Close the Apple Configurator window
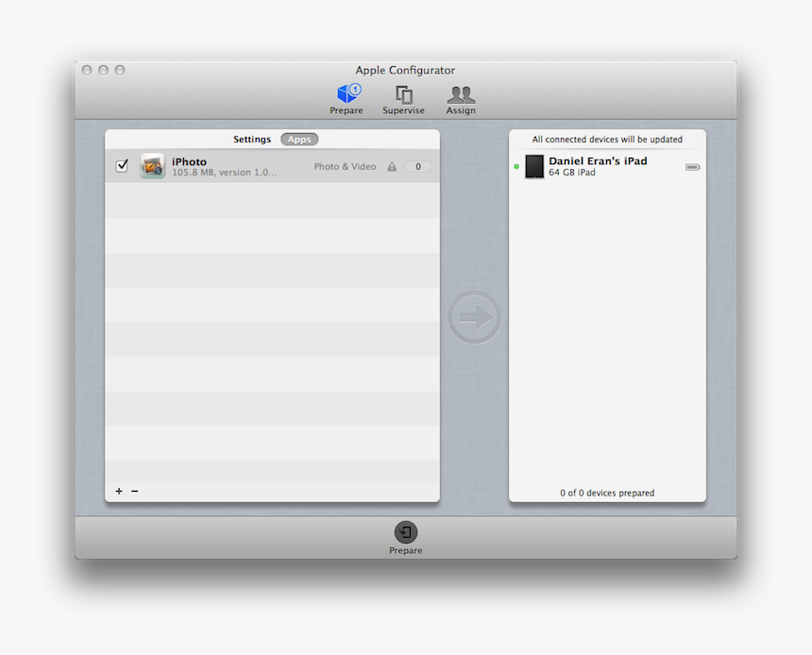 (87, 70)
